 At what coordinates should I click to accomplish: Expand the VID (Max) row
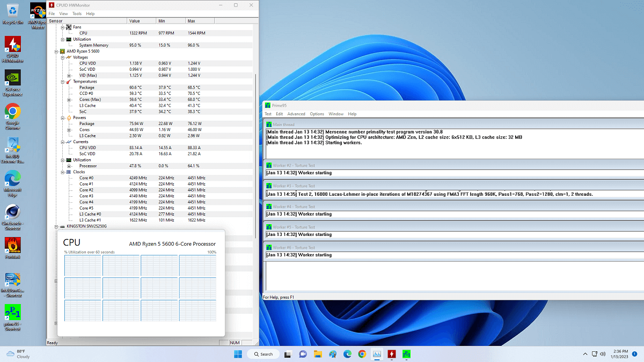tap(69, 75)
